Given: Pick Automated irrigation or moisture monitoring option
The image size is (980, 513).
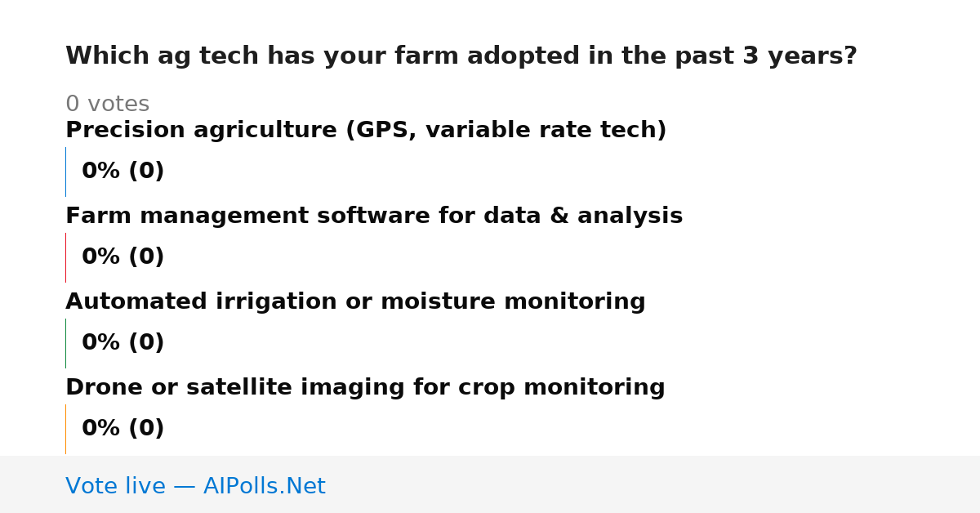Looking at the screenshot, I should coord(355,302).
